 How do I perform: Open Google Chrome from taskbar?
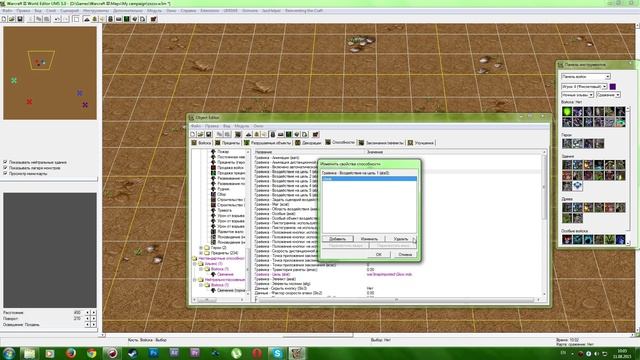(91, 353)
